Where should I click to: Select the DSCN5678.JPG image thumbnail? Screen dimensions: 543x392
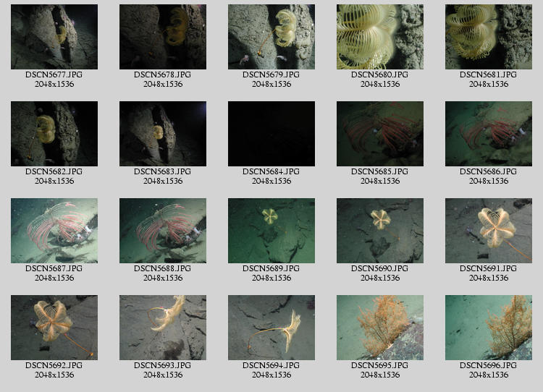click(163, 37)
